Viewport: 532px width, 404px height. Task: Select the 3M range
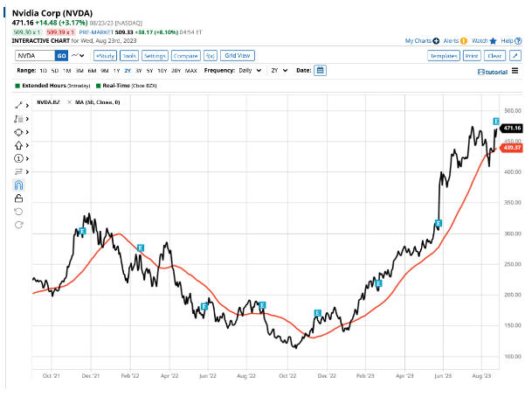[79, 71]
